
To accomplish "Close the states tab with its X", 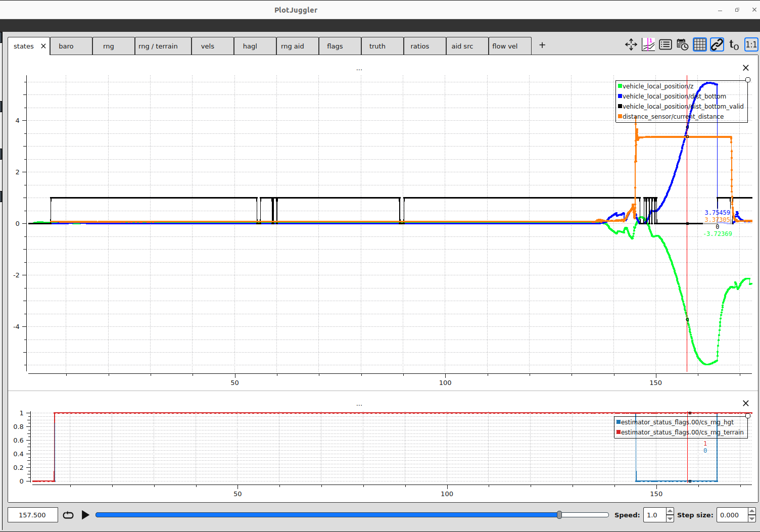I will click(43, 46).
